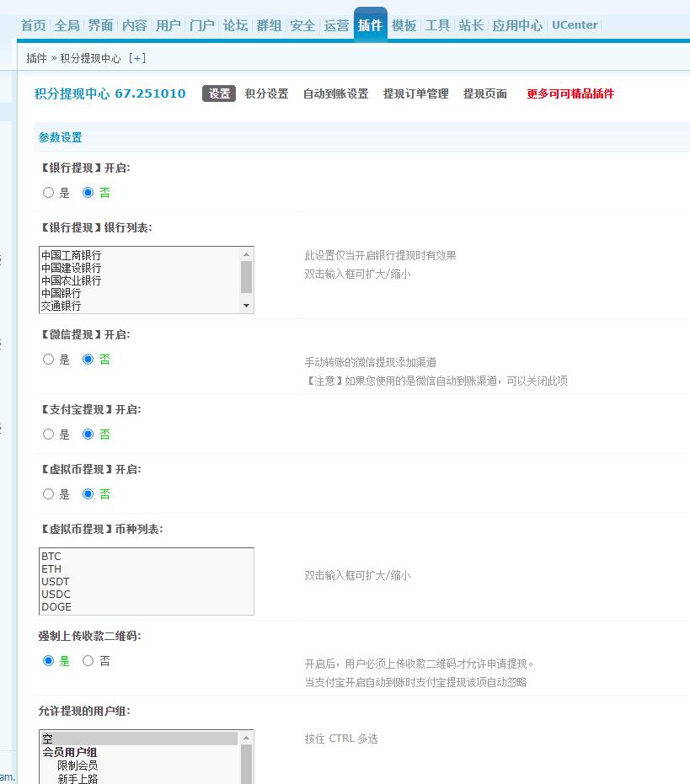Open 提现订单管理 tab
The image size is (690, 784).
(415, 94)
